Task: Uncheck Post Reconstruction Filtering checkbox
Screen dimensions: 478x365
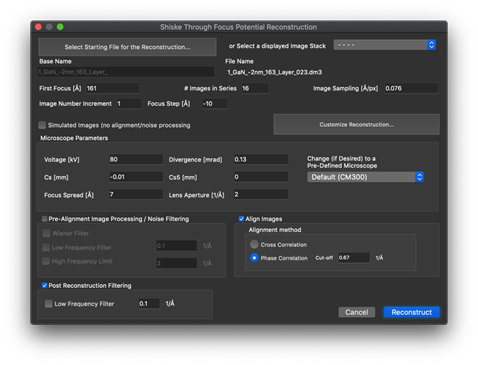Action: pos(44,286)
